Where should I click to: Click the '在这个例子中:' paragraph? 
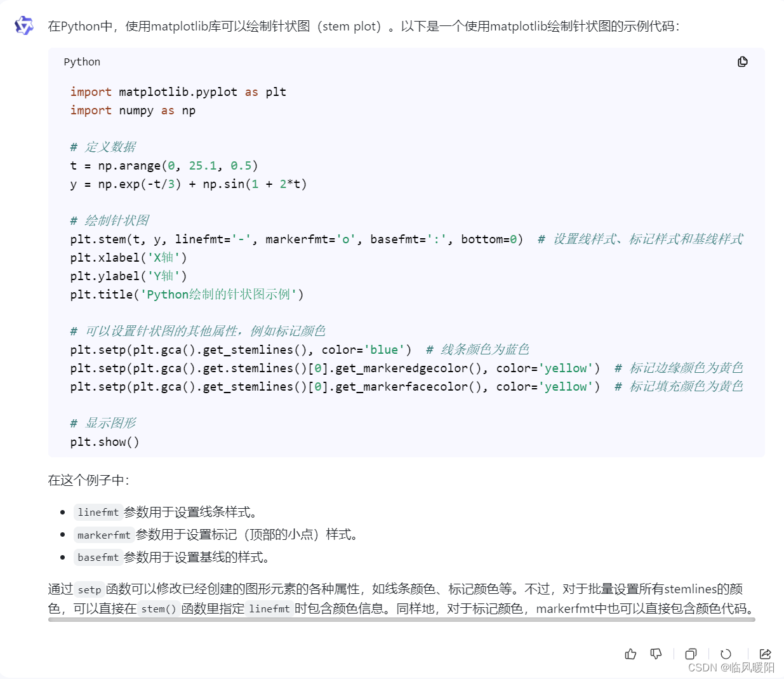tap(88, 480)
